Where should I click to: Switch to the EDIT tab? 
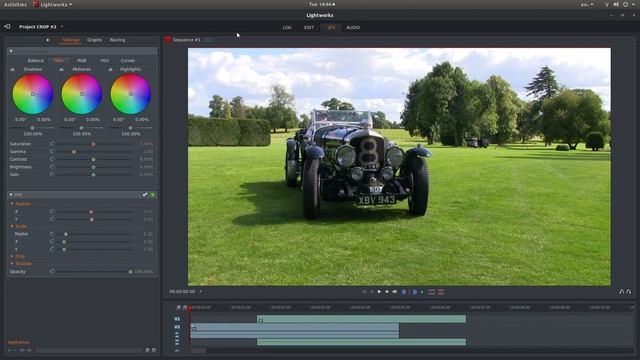(309, 27)
